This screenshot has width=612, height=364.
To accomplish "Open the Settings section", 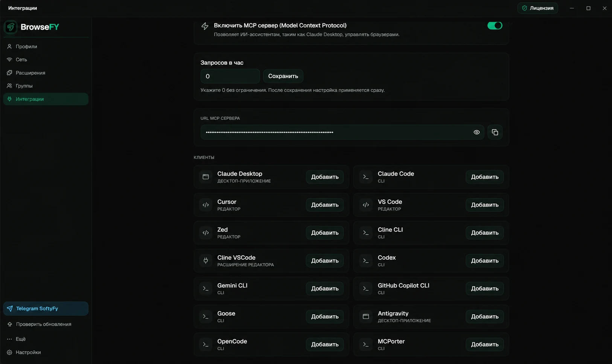I will click(46, 352).
